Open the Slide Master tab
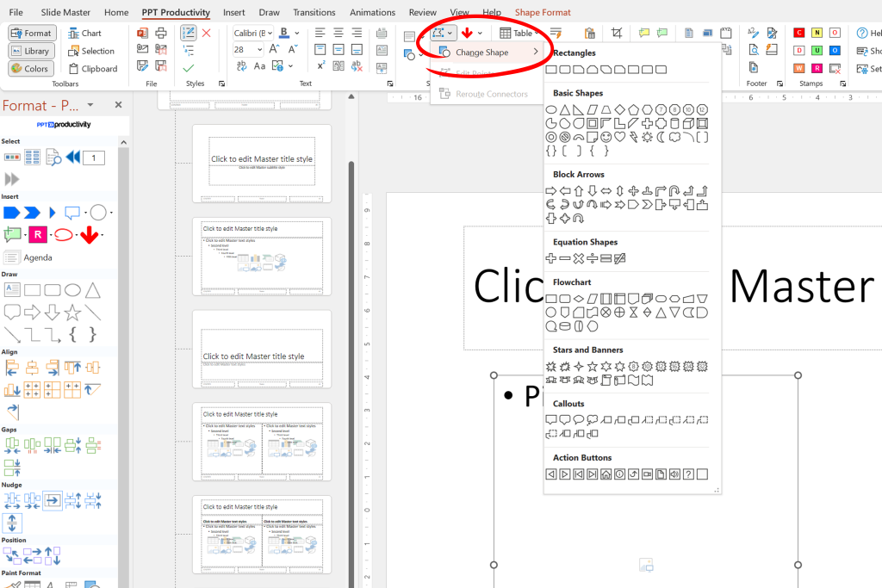The image size is (882, 588). tap(65, 12)
